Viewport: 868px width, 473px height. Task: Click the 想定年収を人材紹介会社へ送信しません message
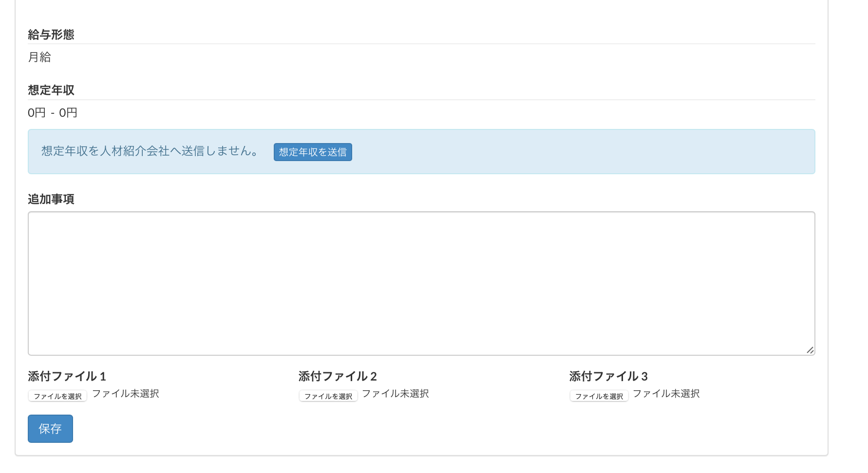[150, 151]
